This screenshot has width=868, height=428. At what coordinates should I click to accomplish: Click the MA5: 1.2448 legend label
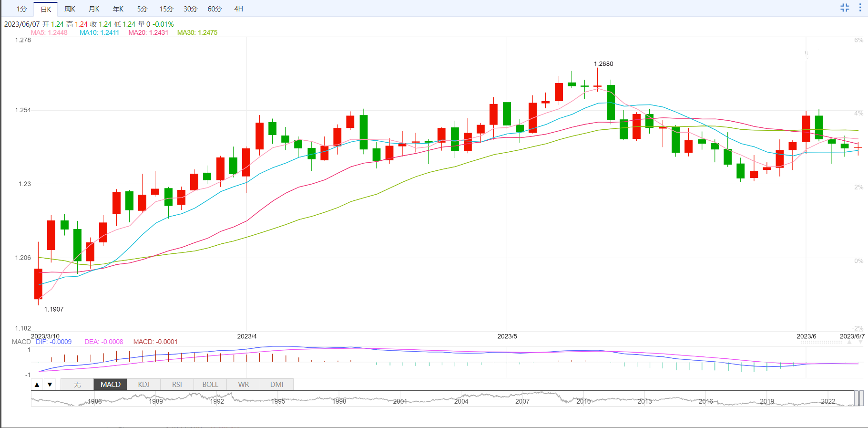[x=49, y=32]
